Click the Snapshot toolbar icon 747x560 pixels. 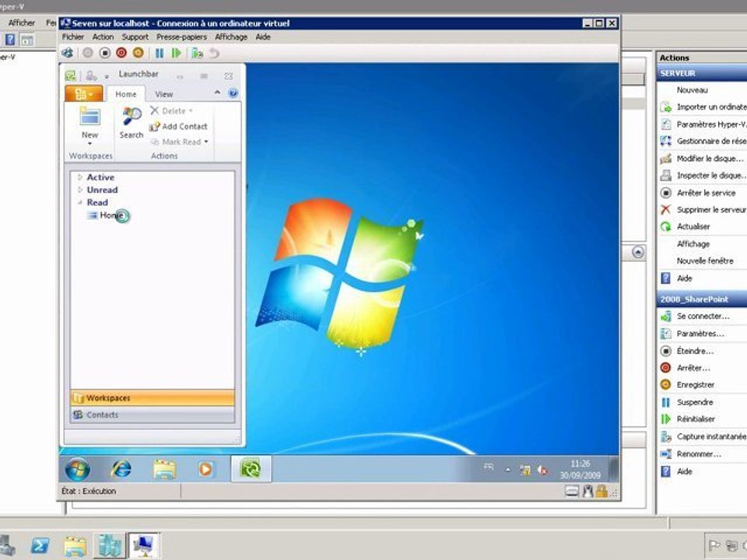coord(197,53)
